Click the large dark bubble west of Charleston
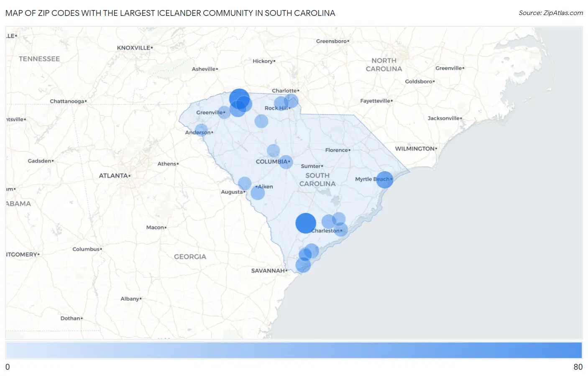 pos(306,223)
